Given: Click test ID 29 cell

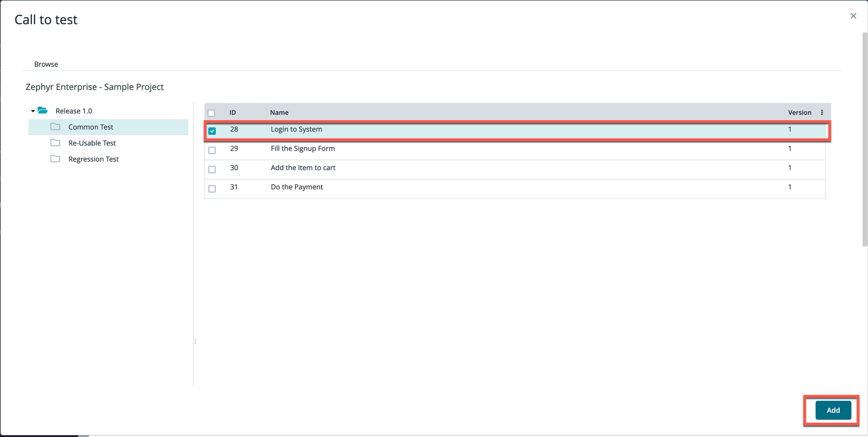Looking at the screenshot, I should pyautogui.click(x=234, y=148).
